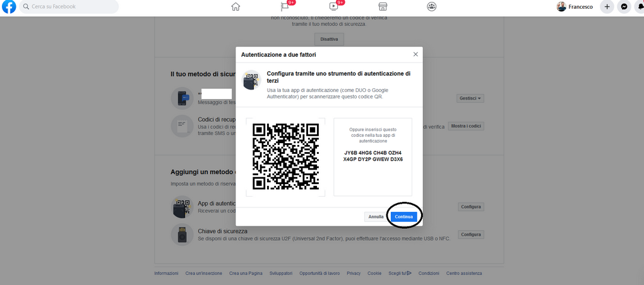Screen dimensions: 644x285
Task: Open the Marketplace store icon
Action: [383, 6]
